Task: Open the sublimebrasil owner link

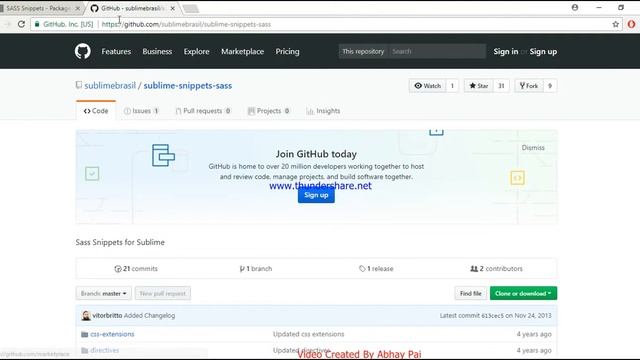Action: [x=110, y=86]
